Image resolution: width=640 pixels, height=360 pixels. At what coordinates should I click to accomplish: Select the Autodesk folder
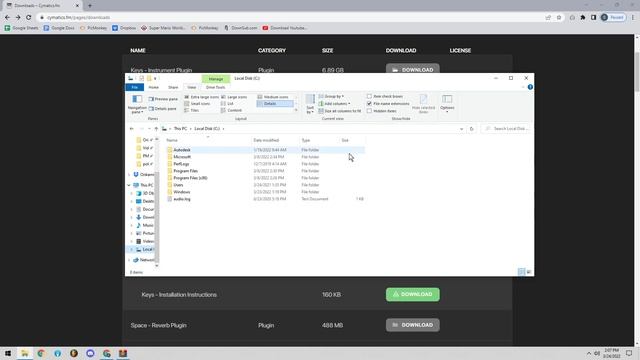[x=182, y=150]
